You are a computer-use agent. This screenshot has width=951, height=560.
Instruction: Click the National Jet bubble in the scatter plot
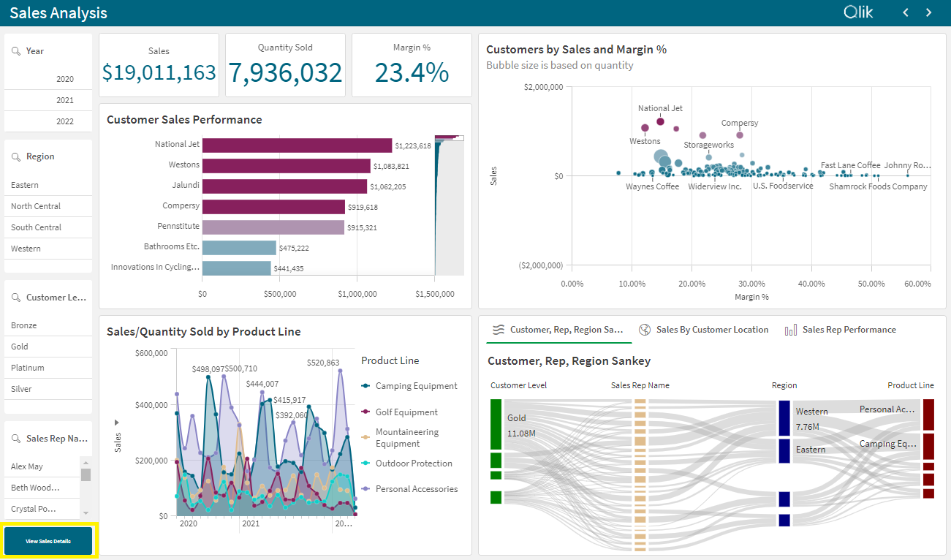click(660, 121)
